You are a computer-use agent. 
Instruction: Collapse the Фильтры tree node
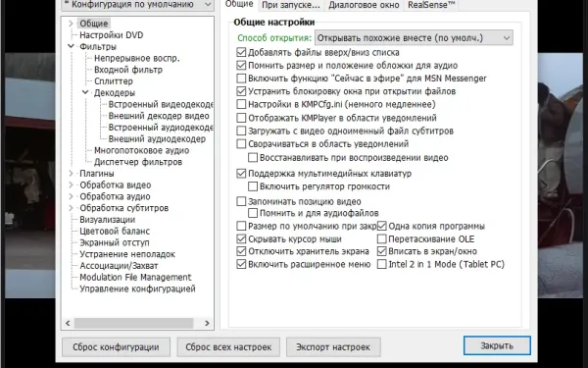(x=71, y=46)
